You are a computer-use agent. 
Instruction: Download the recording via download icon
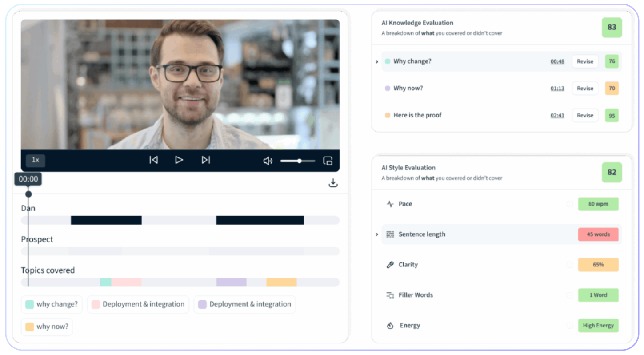tap(333, 183)
